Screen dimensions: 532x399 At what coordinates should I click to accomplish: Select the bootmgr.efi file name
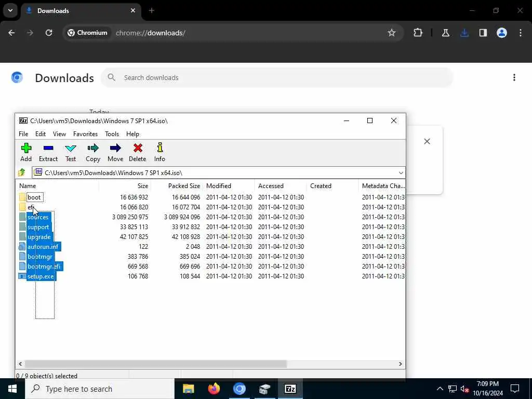44,267
